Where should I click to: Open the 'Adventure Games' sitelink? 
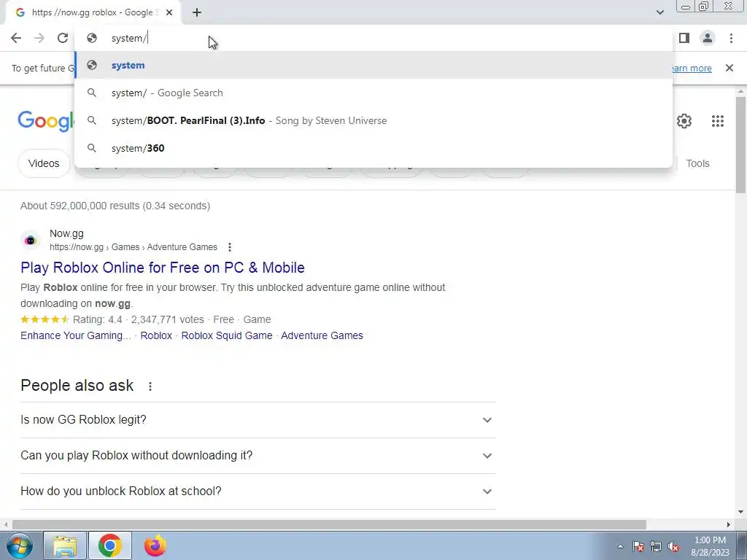[x=322, y=335]
